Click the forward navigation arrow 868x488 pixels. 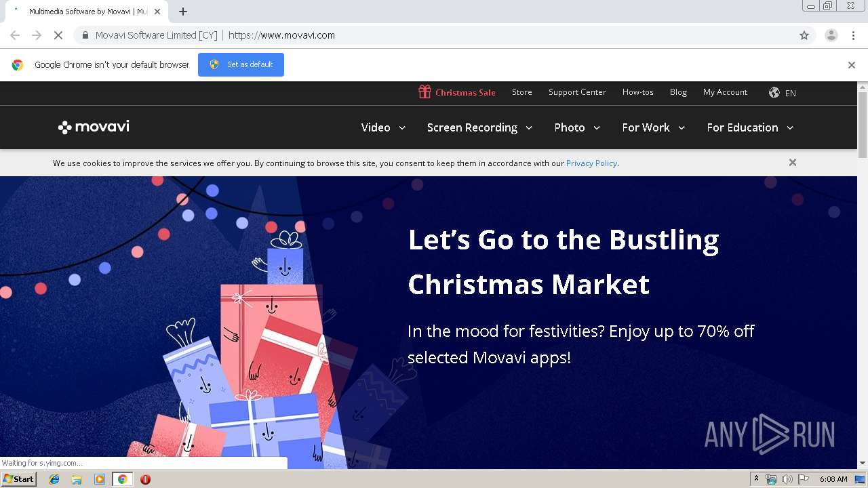point(37,35)
